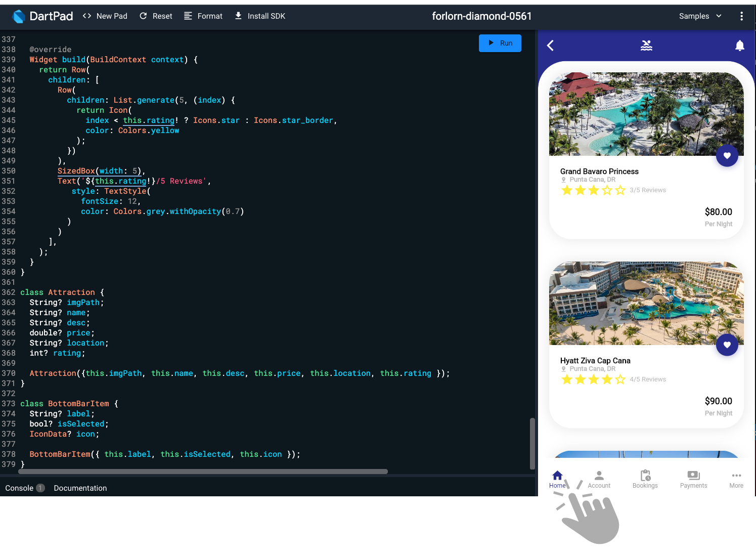Click the Console message count badge
Viewport: 756px width, 556px height.
[40, 488]
